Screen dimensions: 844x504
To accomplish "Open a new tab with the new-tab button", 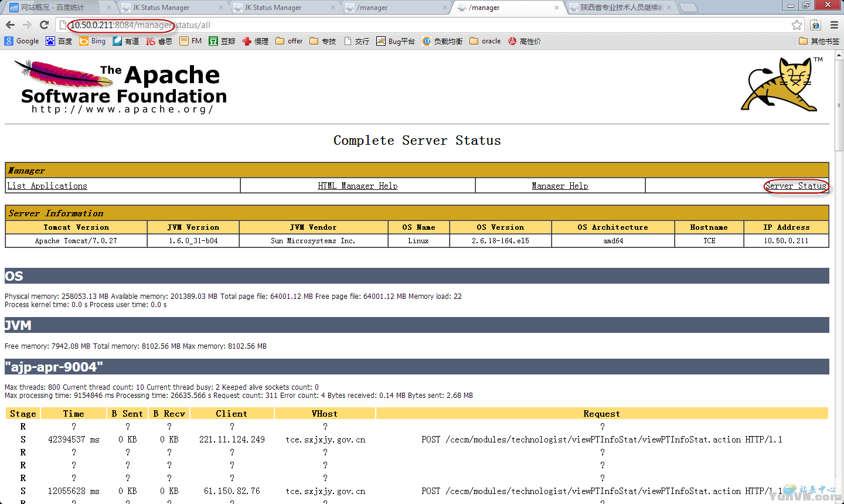I will click(x=689, y=8).
